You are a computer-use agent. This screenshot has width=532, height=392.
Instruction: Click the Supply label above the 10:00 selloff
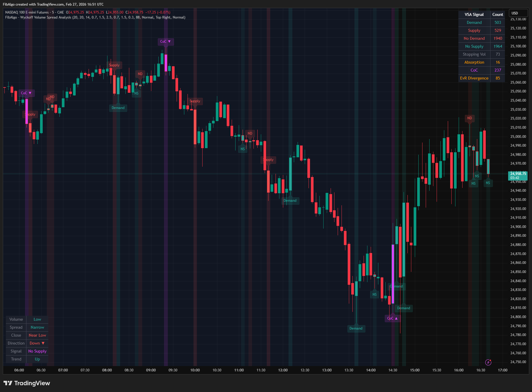point(195,101)
